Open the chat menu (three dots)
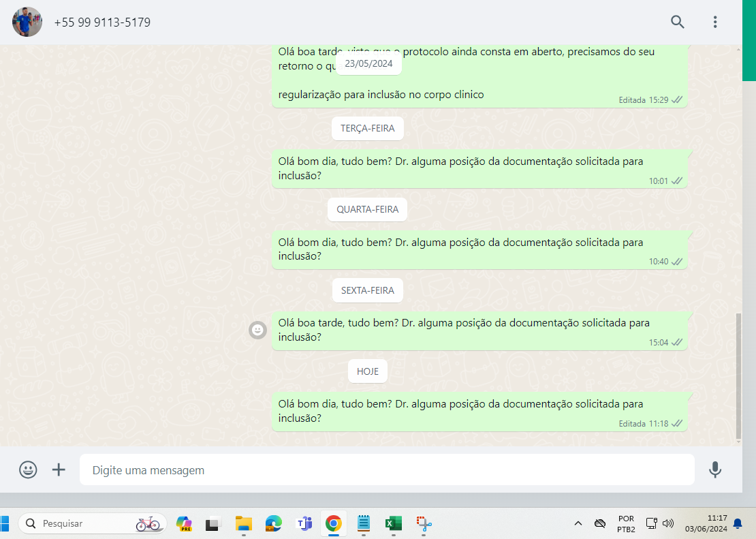This screenshot has width=756, height=539. (715, 22)
